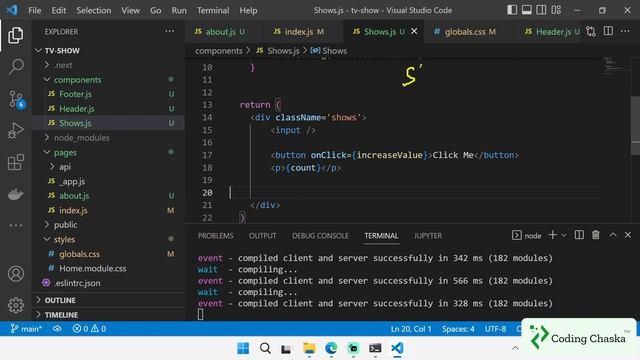Image resolution: width=640 pixels, height=360 pixels.
Task: Open the Selection menu
Action: point(93,10)
